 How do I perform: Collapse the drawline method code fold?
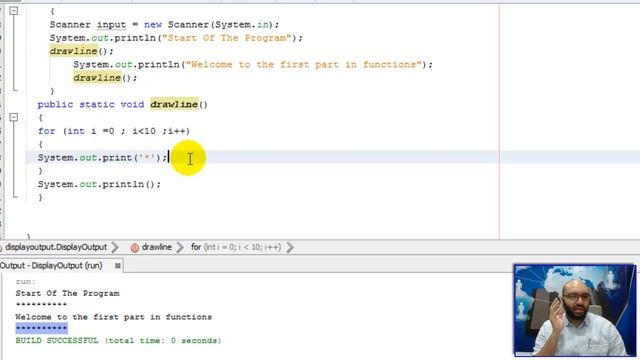click(13, 118)
